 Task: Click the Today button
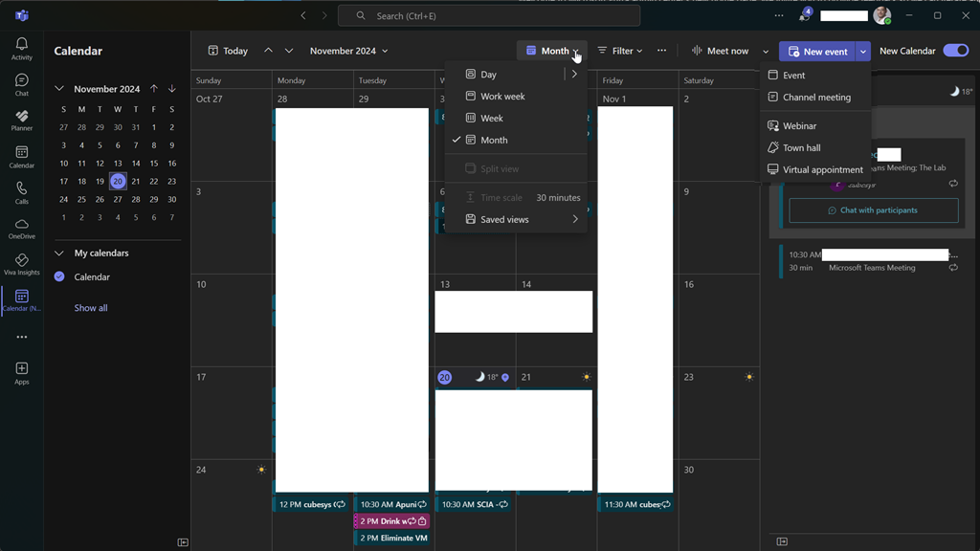(x=228, y=51)
